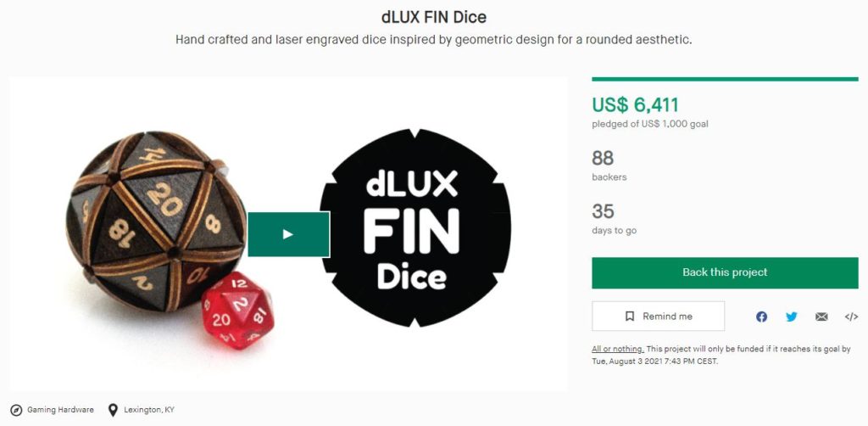This screenshot has height=426, width=868.
Task: Click the dLUX FIN Dice project title
Action: [434, 17]
